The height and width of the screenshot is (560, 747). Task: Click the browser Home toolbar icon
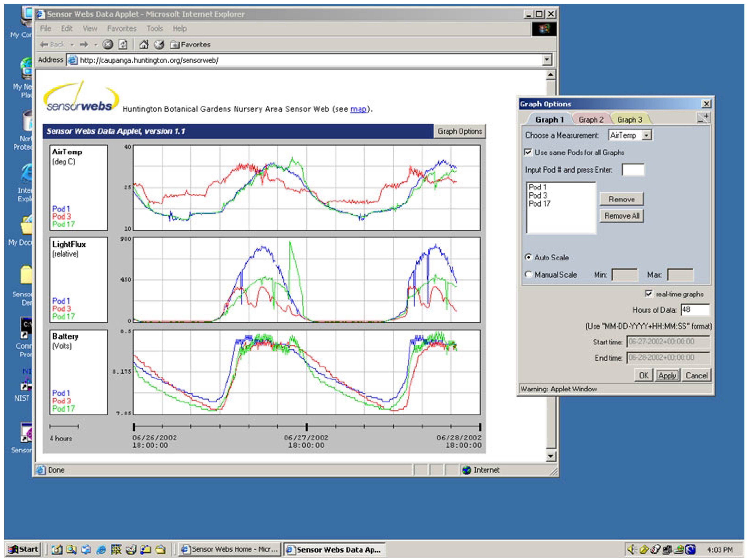point(144,45)
